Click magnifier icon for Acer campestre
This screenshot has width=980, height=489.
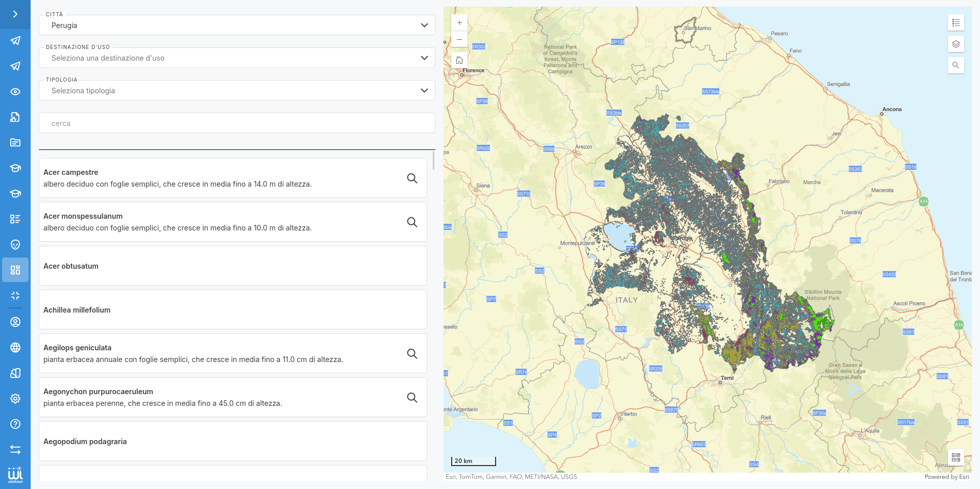412,178
